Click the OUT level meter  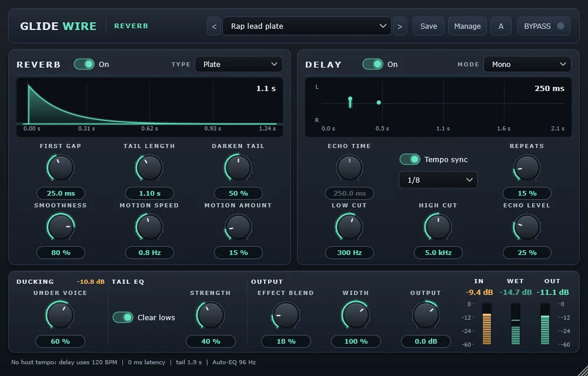[x=545, y=324]
